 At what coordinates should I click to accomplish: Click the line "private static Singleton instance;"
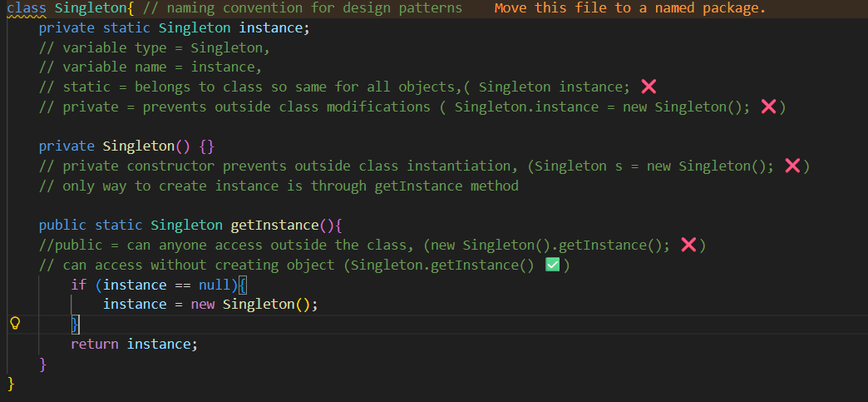click(175, 28)
